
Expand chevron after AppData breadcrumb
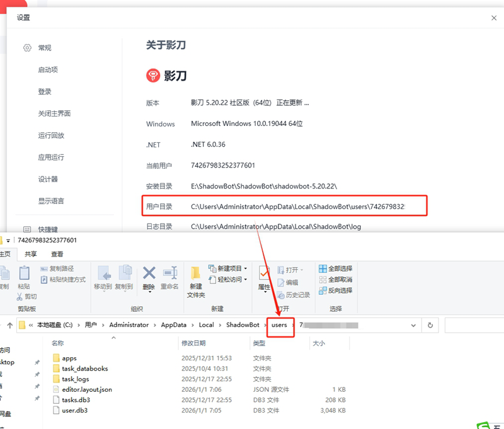[193, 325]
